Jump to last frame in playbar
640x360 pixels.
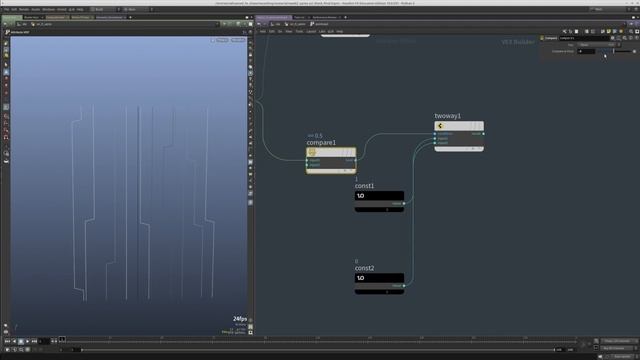click(x=34, y=341)
